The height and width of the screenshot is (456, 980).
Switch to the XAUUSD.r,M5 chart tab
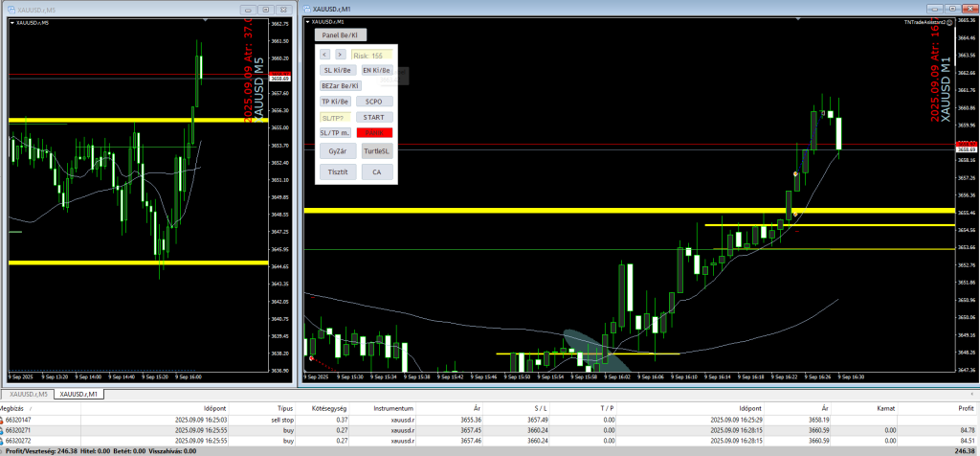point(29,394)
